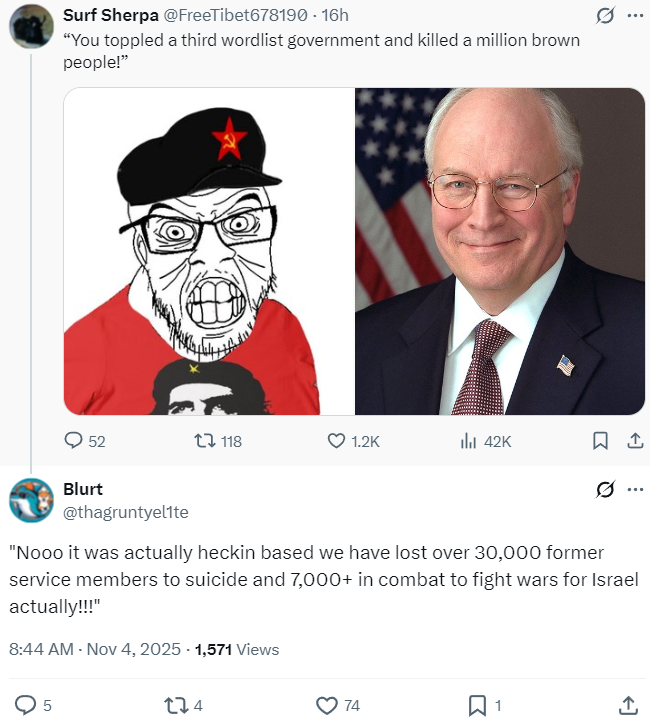The width and height of the screenshot is (650, 720).
Task: Like Surf Sherpa's post with 1.2K likes
Action: pos(353,441)
